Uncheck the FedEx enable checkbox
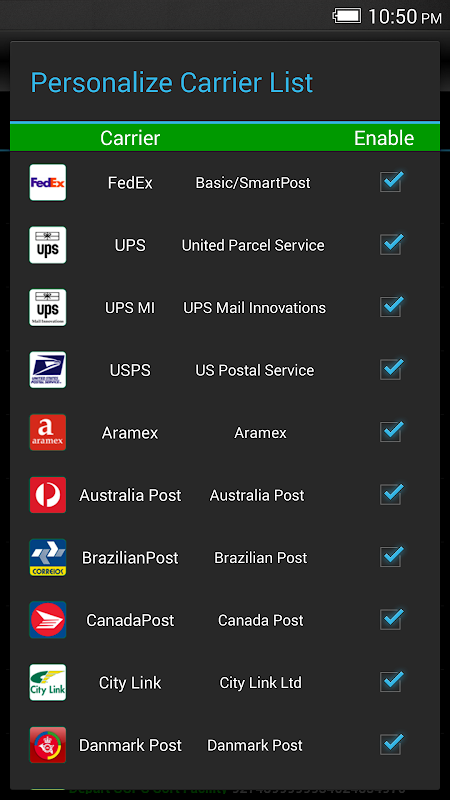This screenshot has height=800, width=450. pyautogui.click(x=391, y=182)
